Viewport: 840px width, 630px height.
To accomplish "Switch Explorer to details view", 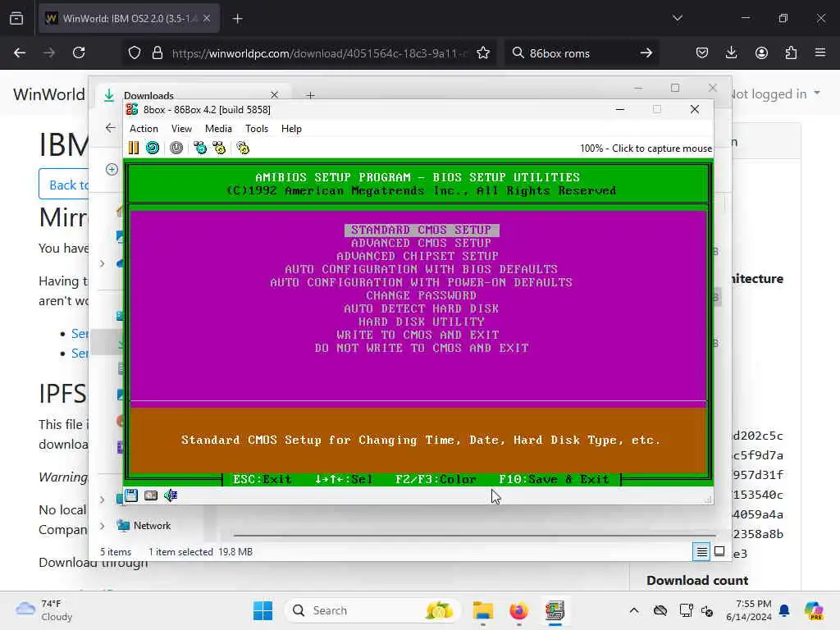I will click(701, 551).
